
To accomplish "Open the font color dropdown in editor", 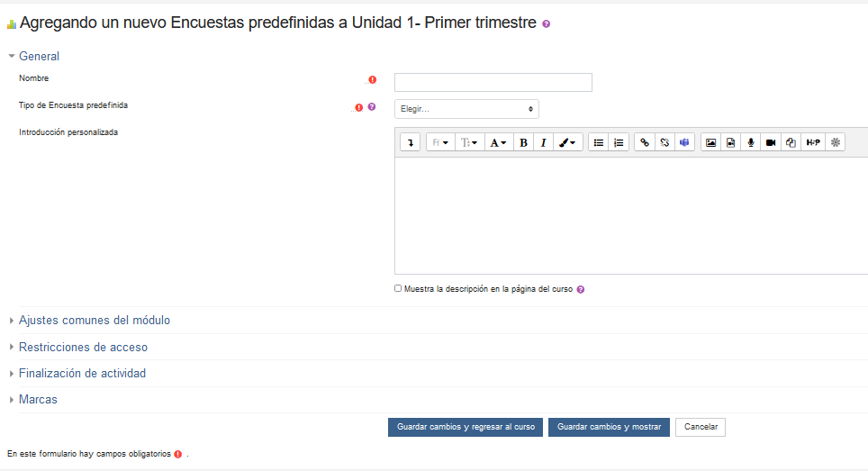I will pyautogui.click(x=497, y=142).
